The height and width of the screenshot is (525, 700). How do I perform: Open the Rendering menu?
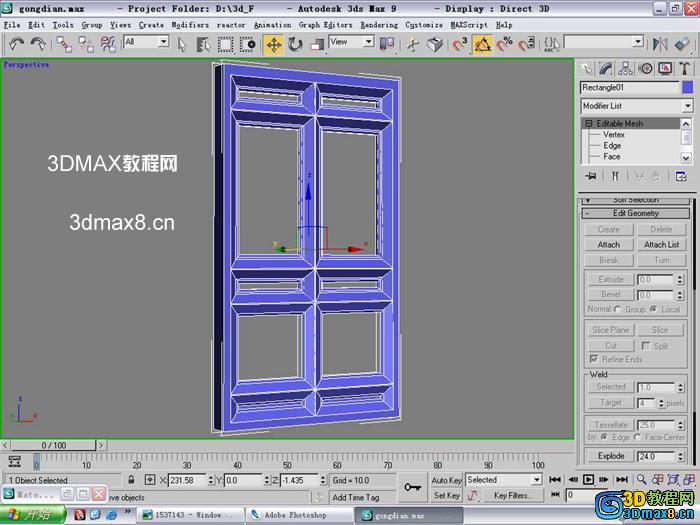point(379,25)
